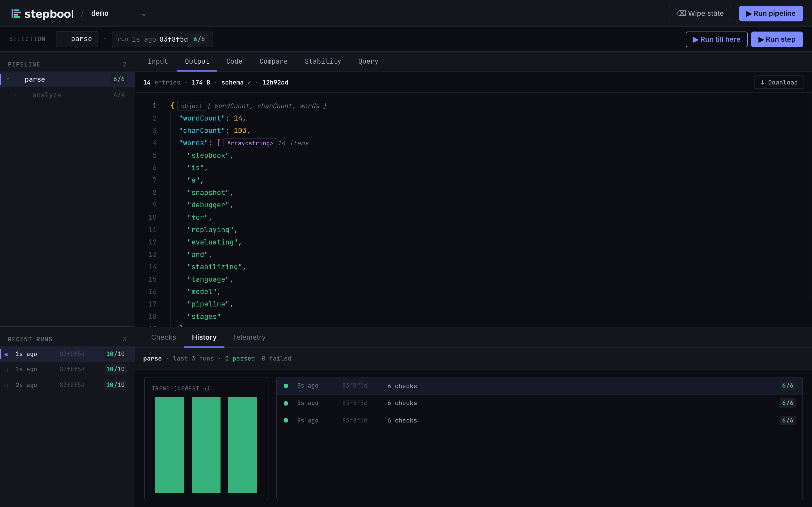812x507 pixels.
Task: Click Run till here play button
Action: click(x=716, y=39)
